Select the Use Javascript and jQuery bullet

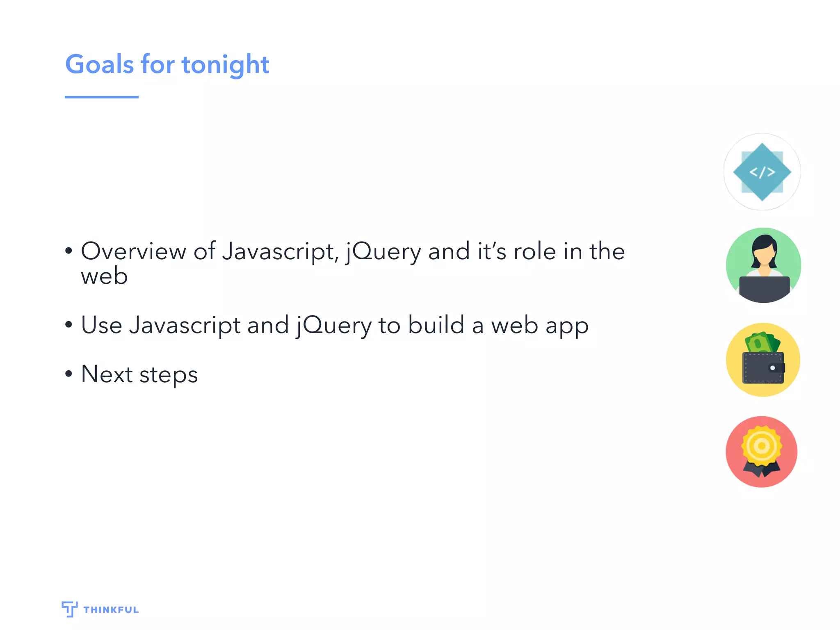pyautogui.click(x=335, y=326)
